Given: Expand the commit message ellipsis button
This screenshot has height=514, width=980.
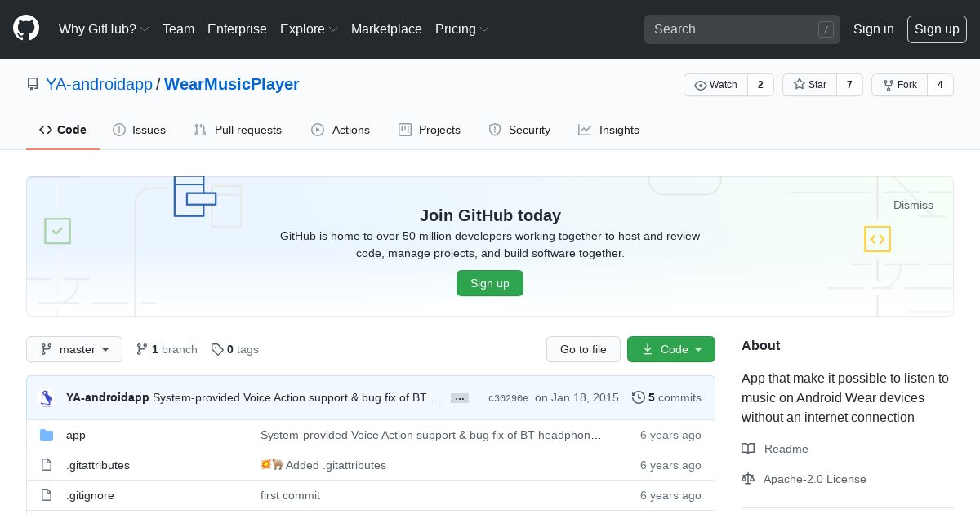Looking at the screenshot, I should 460,398.
